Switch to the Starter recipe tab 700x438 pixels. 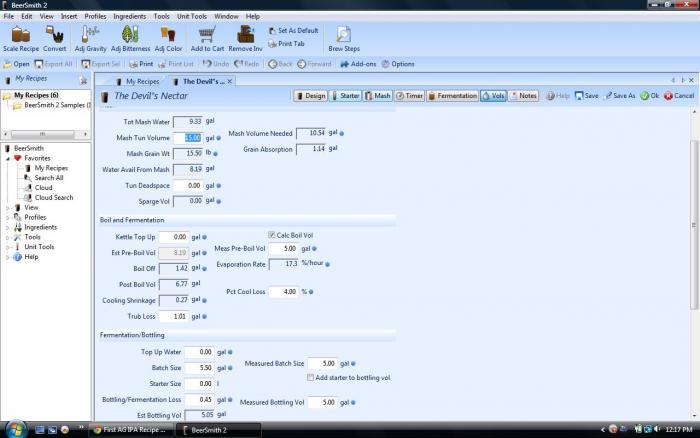click(346, 96)
